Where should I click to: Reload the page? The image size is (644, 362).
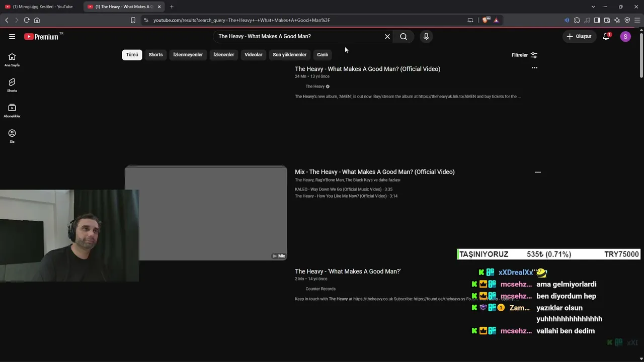pos(27,20)
